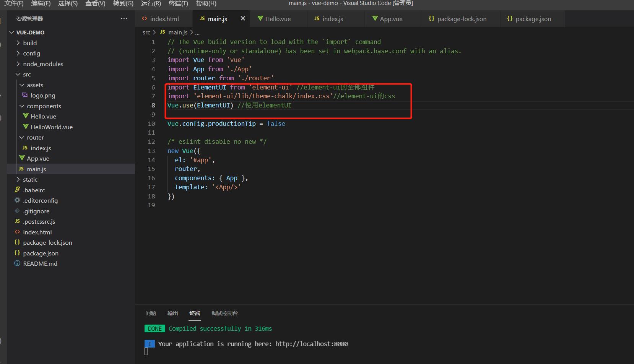The width and height of the screenshot is (634, 364).
Task: Open the 帮助(H) menu
Action: coord(206,3)
